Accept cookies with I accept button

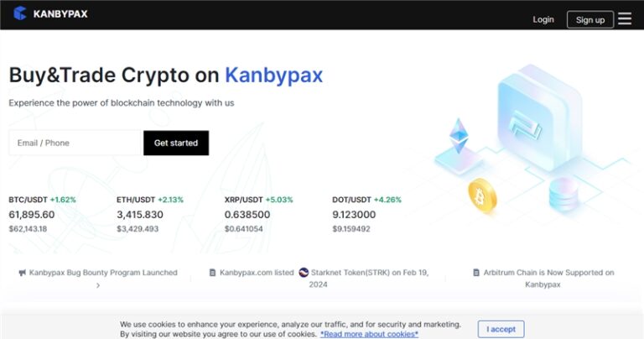(501, 329)
